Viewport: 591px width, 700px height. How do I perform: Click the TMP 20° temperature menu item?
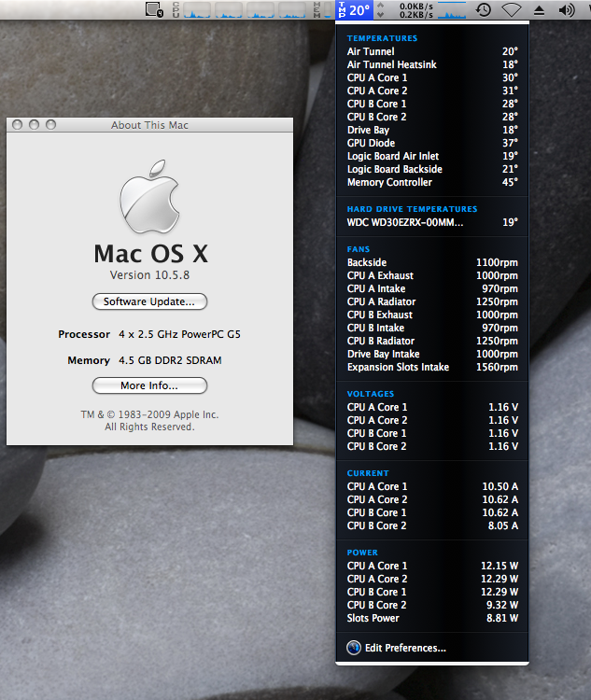coord(355,10)
